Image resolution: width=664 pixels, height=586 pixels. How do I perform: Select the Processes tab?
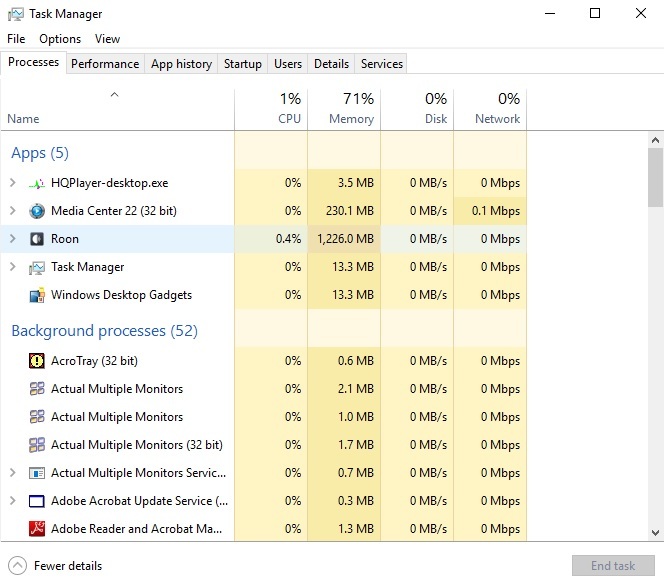(x=33, y=63)
